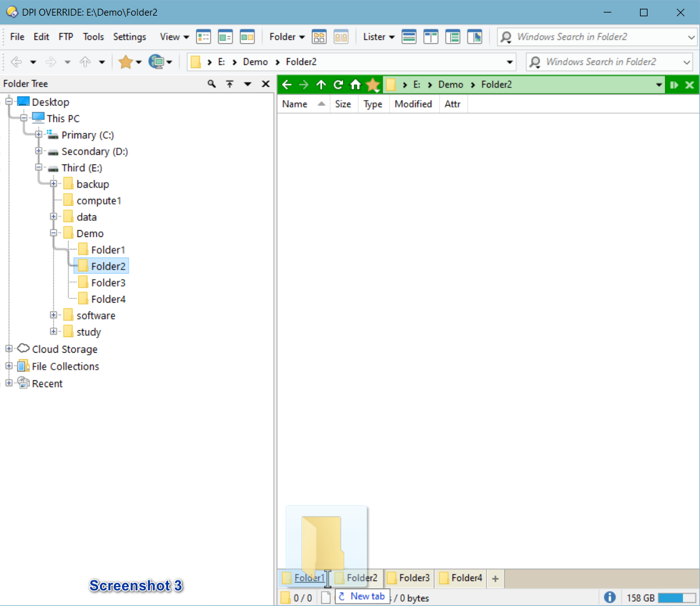Click the white Forward arrow in file display bar
Image resolution: width=700 pixels, height=606 pixels.
pyautogui.click(x=304, y=84)
